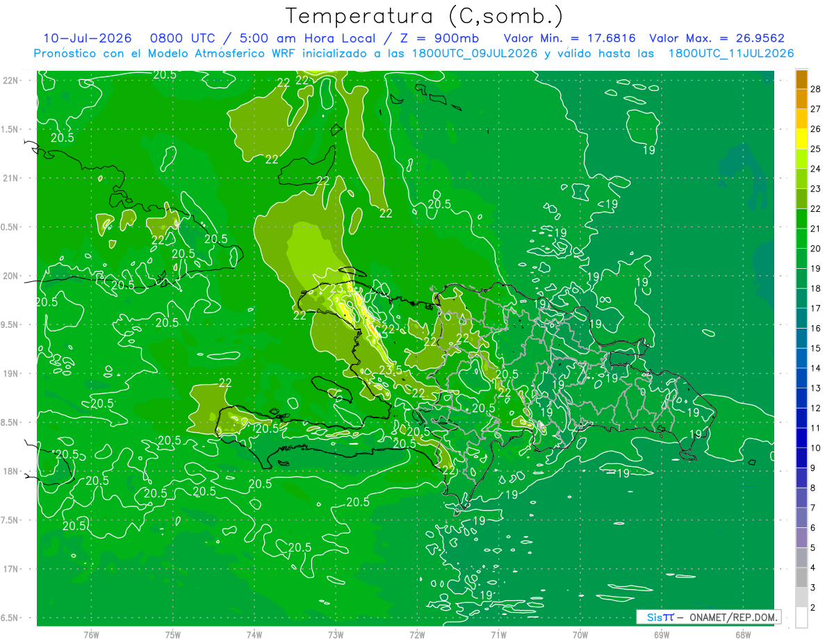Screen dimensions: 834x644
Task: Click gray legend swatch between 3 and 4
Action: [801, 577]
